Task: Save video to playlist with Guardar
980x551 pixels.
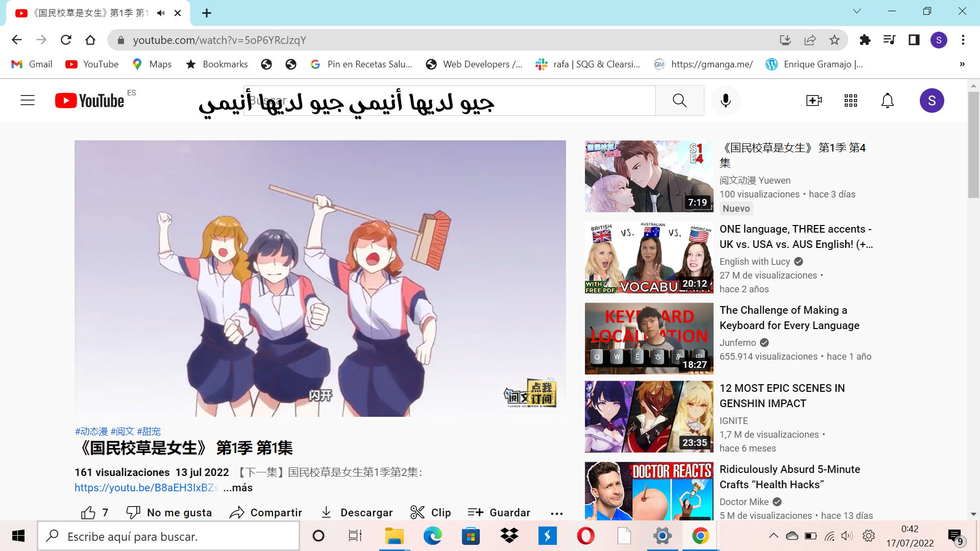Action: coord(499,512)
